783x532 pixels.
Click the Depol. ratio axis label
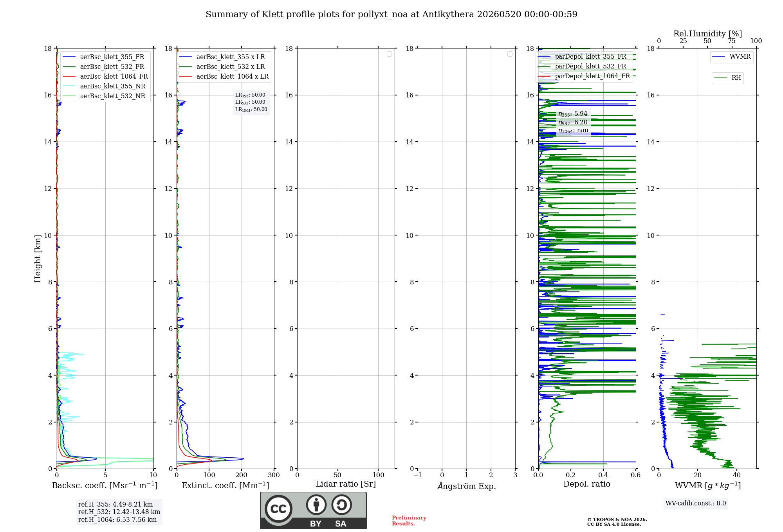coord(587,484)
